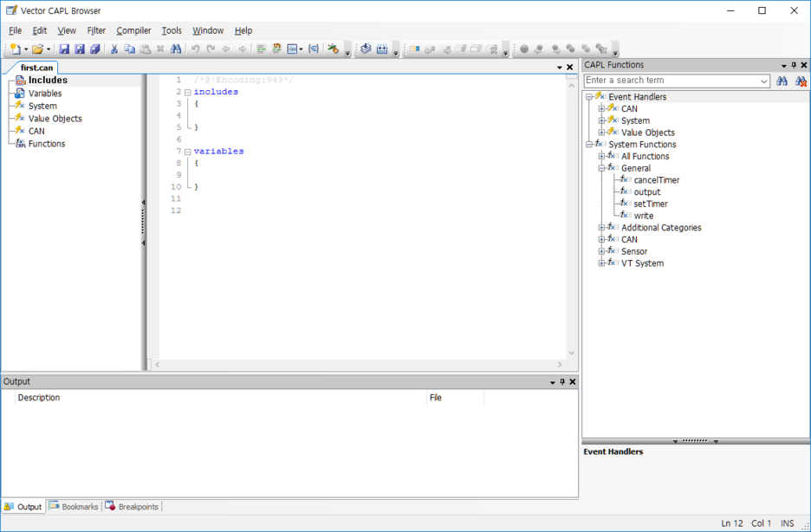Select Value Objects in the navigator tree
Viewport: 811px width, 532px height.
coord(55,119)
